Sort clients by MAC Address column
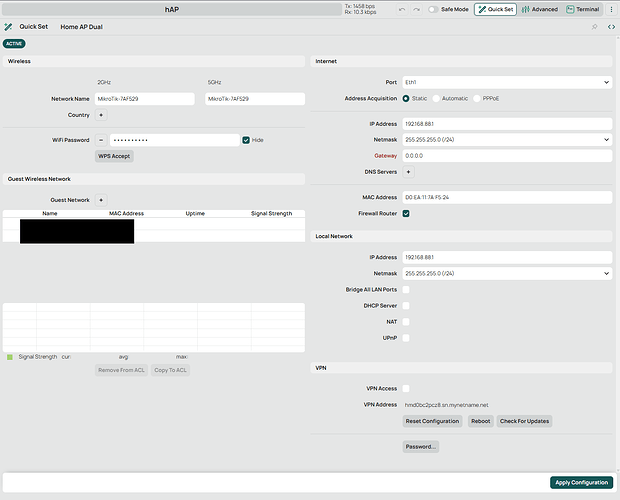Image resolution: width=620 pixels, height=500 pixels. pyautogui.click(x=127, y=213)
